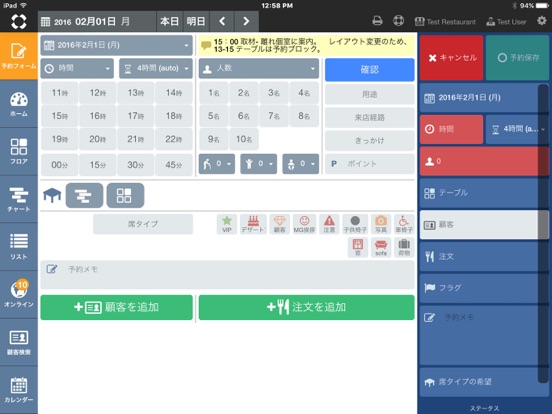Click 注文を追加 green button

click(x=306, y=307)
